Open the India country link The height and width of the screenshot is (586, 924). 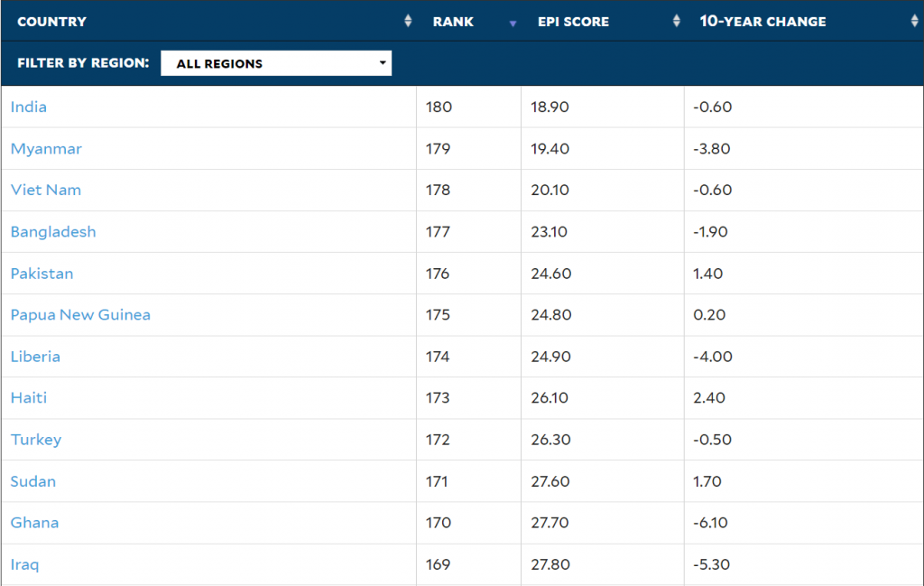pyautogui.click(x=28, y=107)
